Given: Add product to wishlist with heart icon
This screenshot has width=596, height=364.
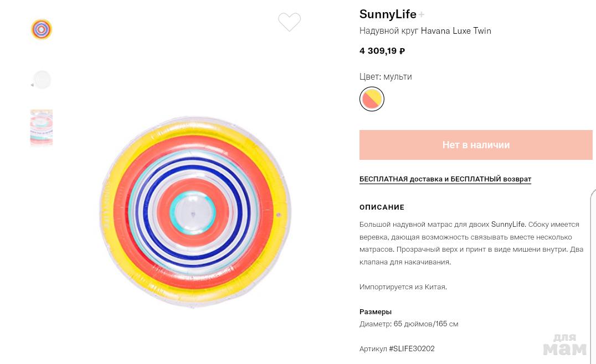Looking at the screenshot, I should click(x=289, y=22).
